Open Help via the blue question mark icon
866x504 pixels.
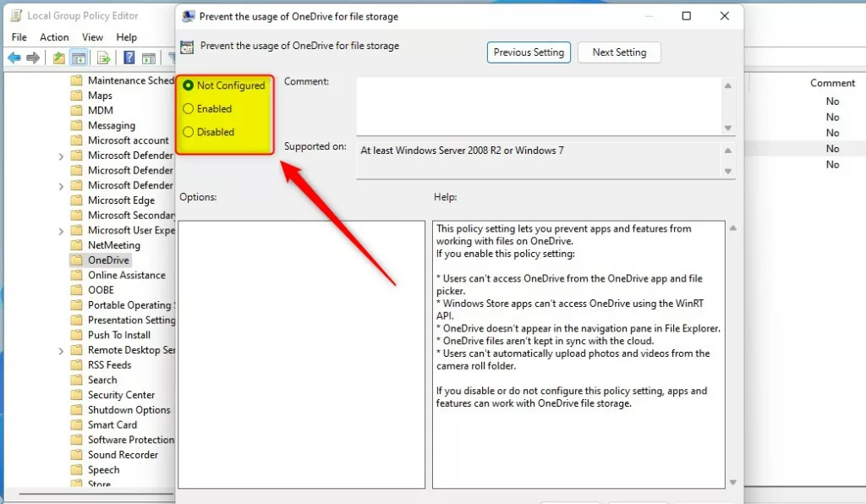coord(129,58)
